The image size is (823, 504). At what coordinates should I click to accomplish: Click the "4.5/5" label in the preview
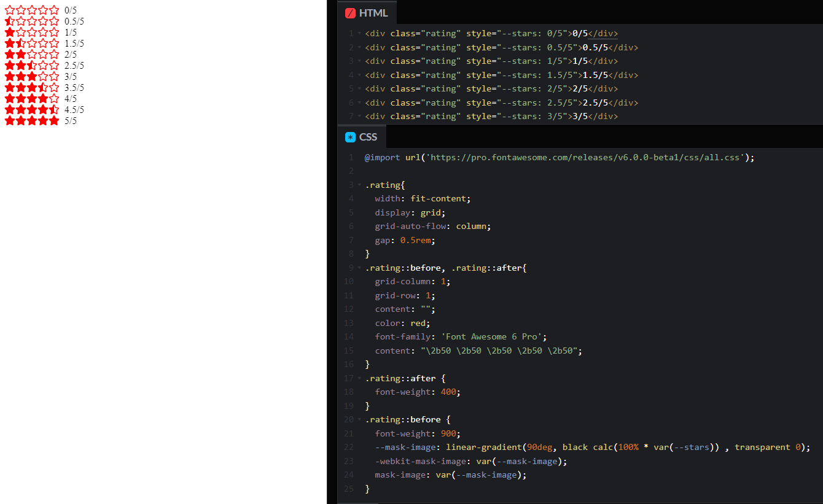tap(74, 110)
